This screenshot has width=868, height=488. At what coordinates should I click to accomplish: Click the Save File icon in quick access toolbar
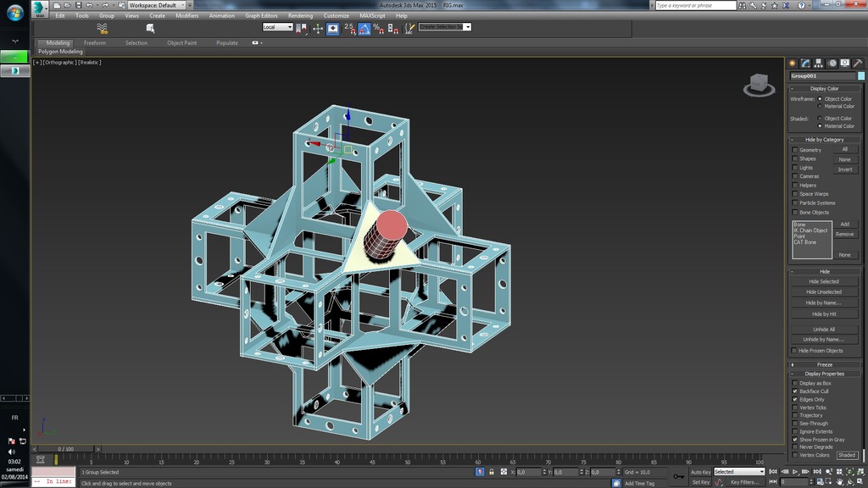pyautogui.click(x=79, y=5)
